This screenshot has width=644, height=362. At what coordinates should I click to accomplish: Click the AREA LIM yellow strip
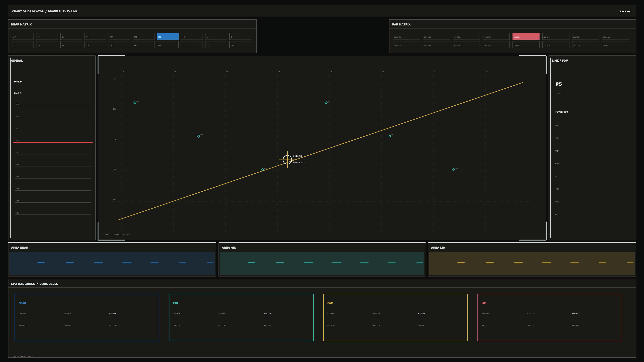coord(532,263)
